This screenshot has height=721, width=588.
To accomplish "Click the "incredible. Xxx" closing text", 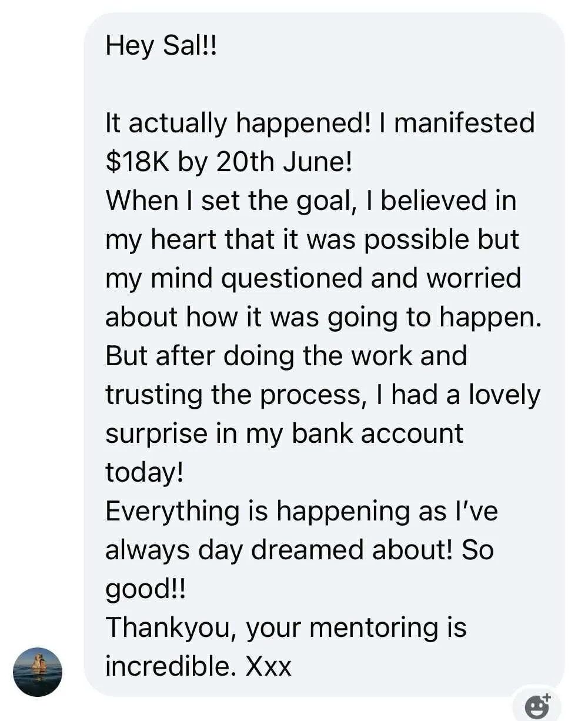I will click(198, 666).
